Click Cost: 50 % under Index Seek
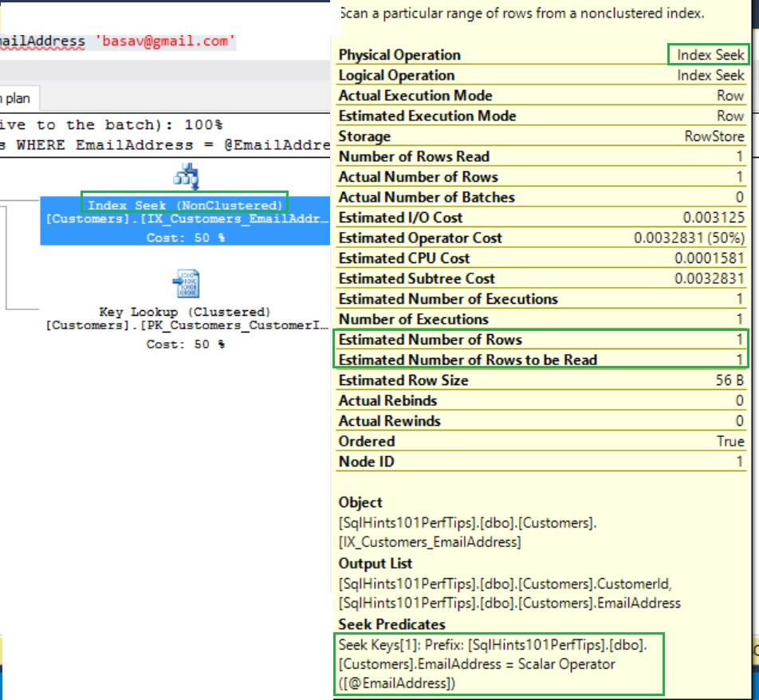759x700 pixels. tap(186, 238)
